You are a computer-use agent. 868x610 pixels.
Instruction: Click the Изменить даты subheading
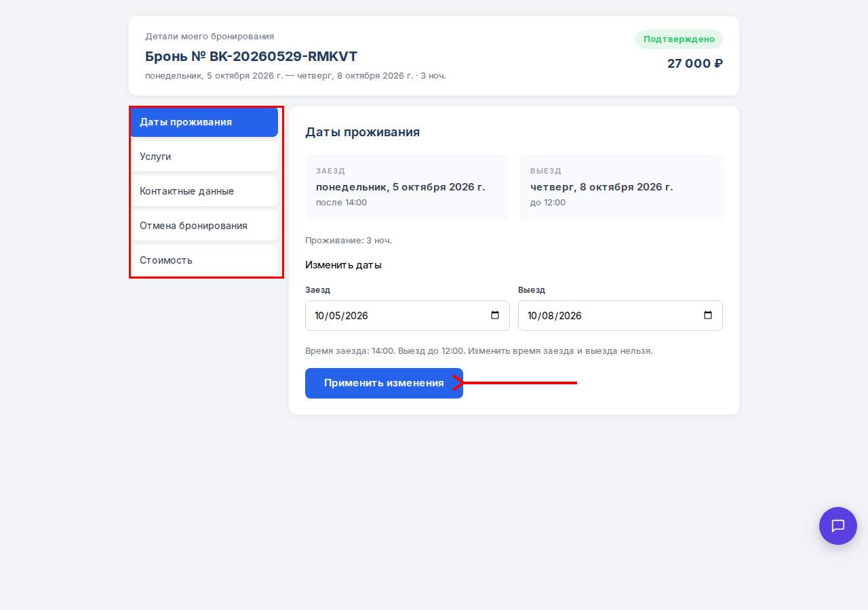pos(343,265)
